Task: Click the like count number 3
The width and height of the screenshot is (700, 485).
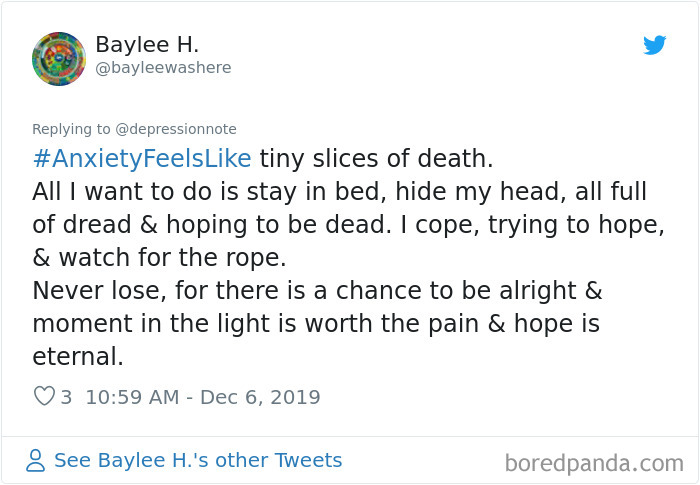Action: [x=66, y=397]
